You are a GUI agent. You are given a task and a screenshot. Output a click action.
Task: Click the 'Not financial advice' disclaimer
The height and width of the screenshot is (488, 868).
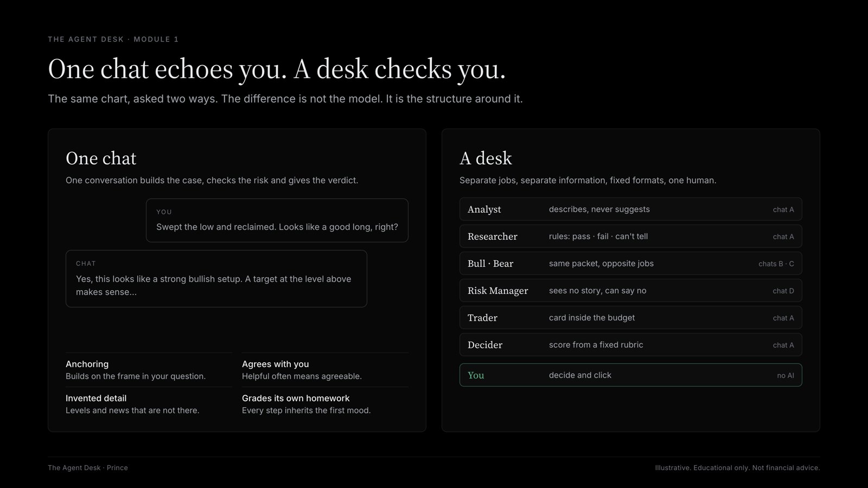tap(786, 467)
